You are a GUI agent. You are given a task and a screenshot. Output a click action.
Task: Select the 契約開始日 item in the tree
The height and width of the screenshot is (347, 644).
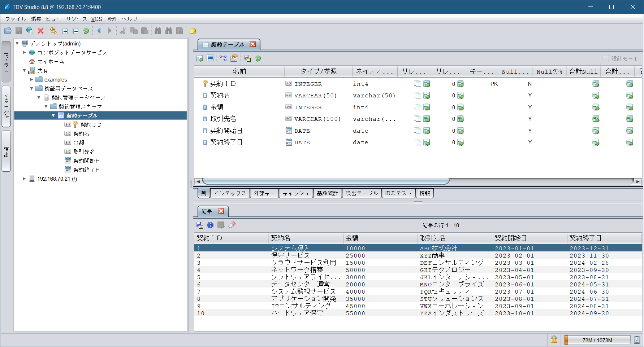87,161
